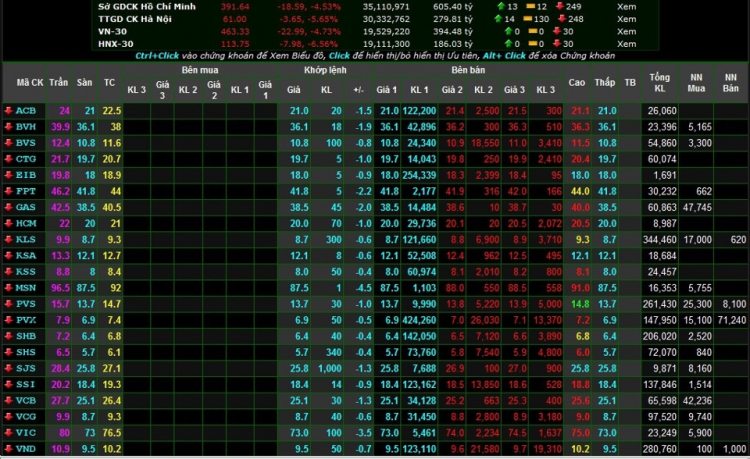Select the BVH stock symbol
Viewport: 750px width, 459px height.
(26, 127)
